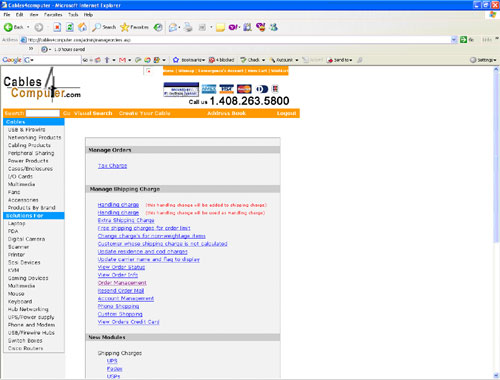The image size is (500, 380).
Task: Click Address Book in the orange bar
Action: (x=226, y=113)
